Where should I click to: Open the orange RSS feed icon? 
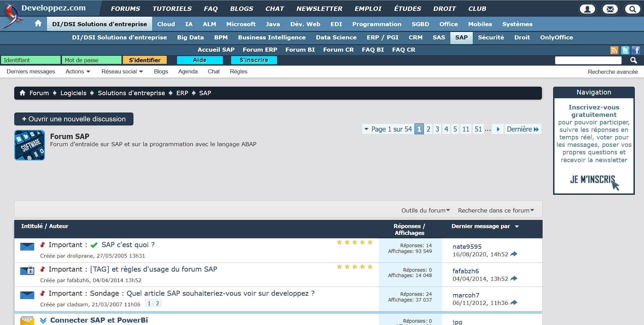click(x=614, y=50)
